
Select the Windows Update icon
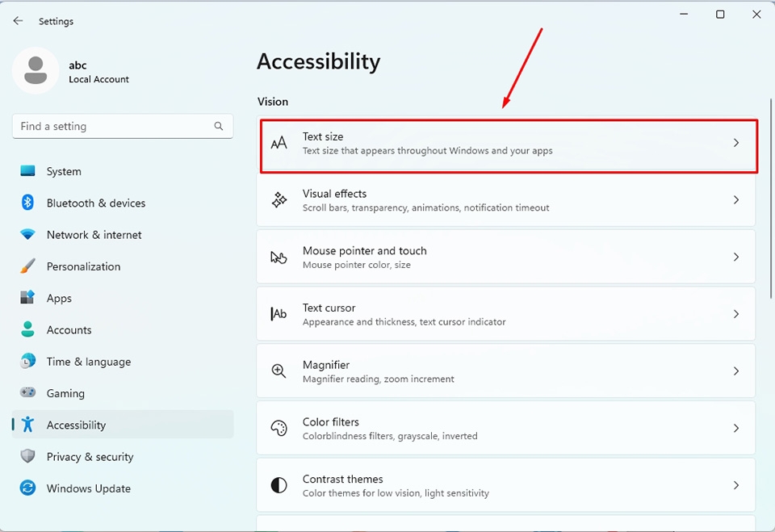click(27, 488)
